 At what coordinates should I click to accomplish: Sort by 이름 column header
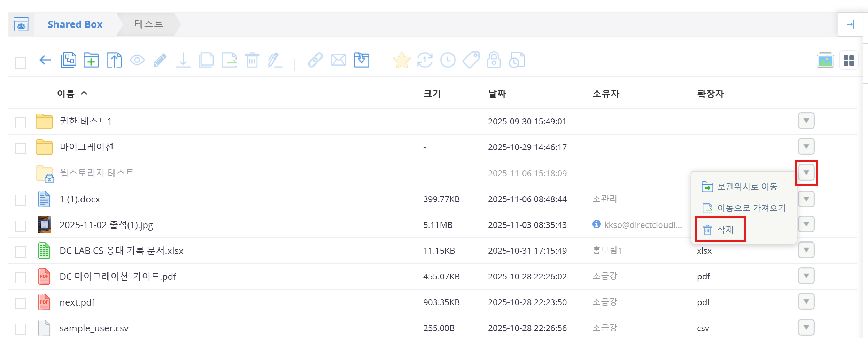point(66,93)
